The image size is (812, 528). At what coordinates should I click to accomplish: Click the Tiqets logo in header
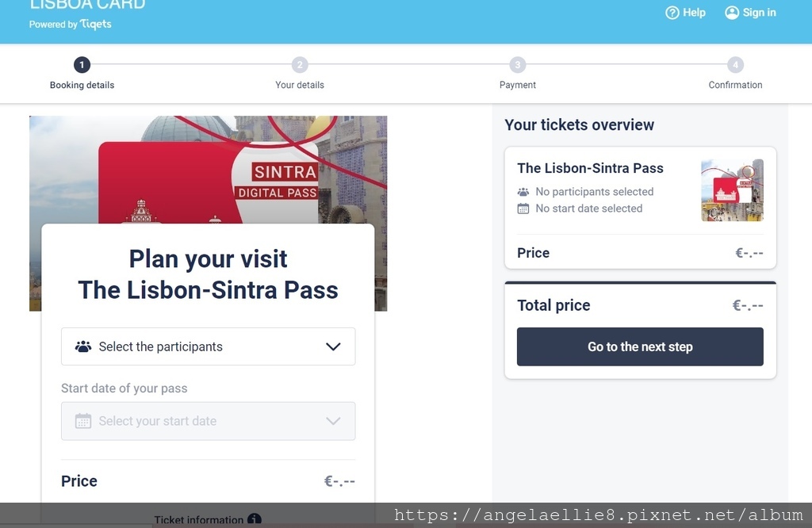pos(96,24)
